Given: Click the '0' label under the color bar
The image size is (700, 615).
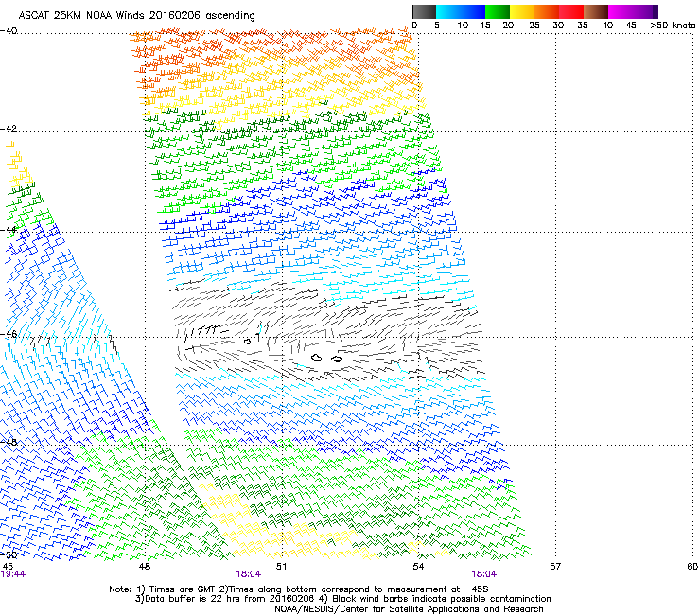Looking at the screenshot, I should 414,26.
